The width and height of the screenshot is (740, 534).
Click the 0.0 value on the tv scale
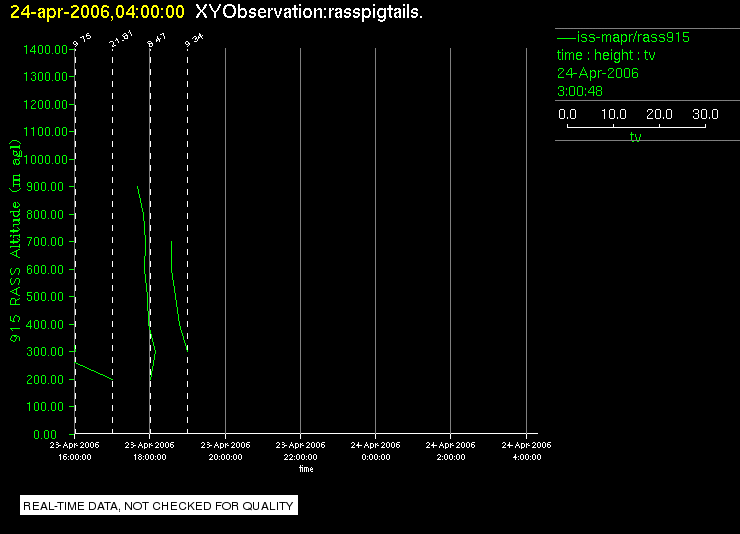click(x=567, y=114)
